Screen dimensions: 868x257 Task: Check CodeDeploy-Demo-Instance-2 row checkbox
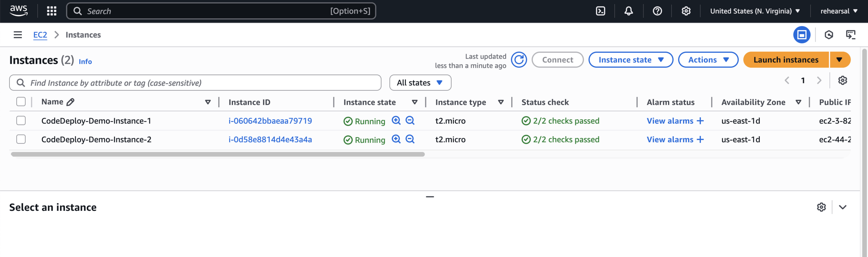tap(21, 139)
